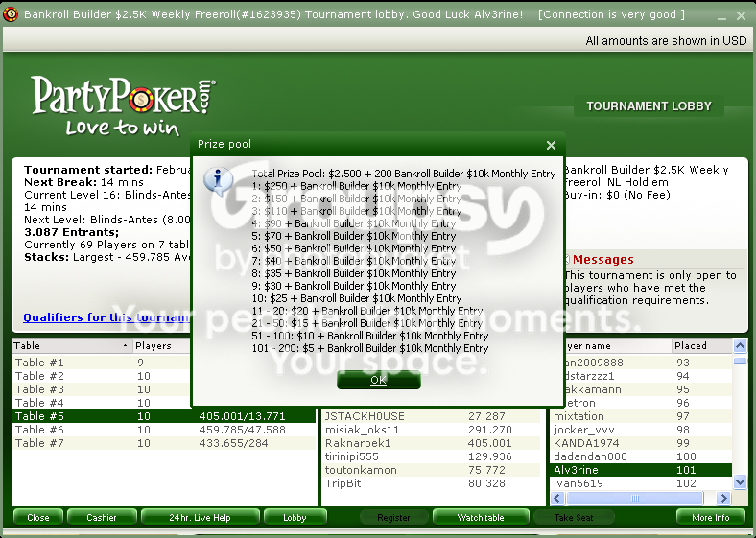The width and height of the screenshot is (756, 538).
Task: Confirm Prize pool dialog with OK button
Action: 379,380
